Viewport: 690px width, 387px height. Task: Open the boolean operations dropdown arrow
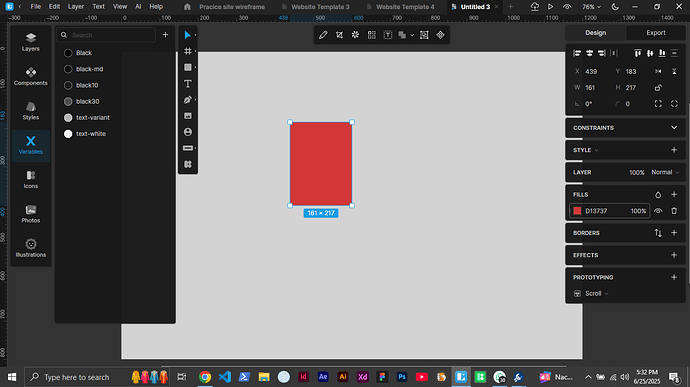(x=412, y=35)
